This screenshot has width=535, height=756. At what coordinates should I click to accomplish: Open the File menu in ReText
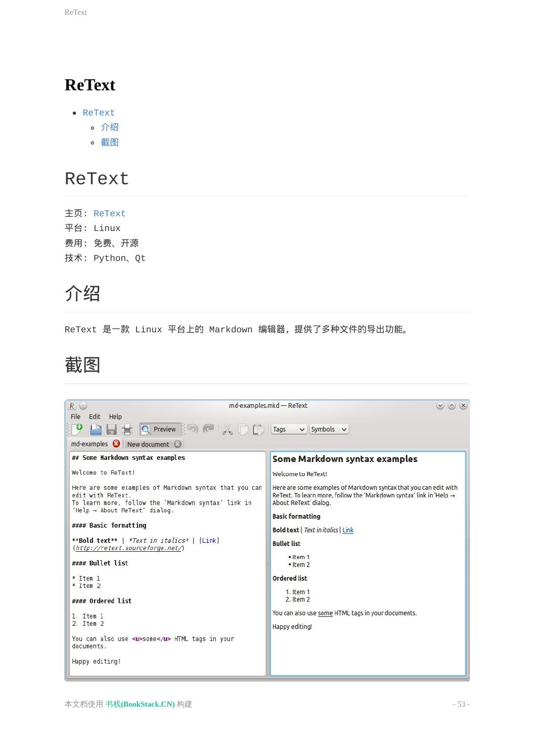76,417
